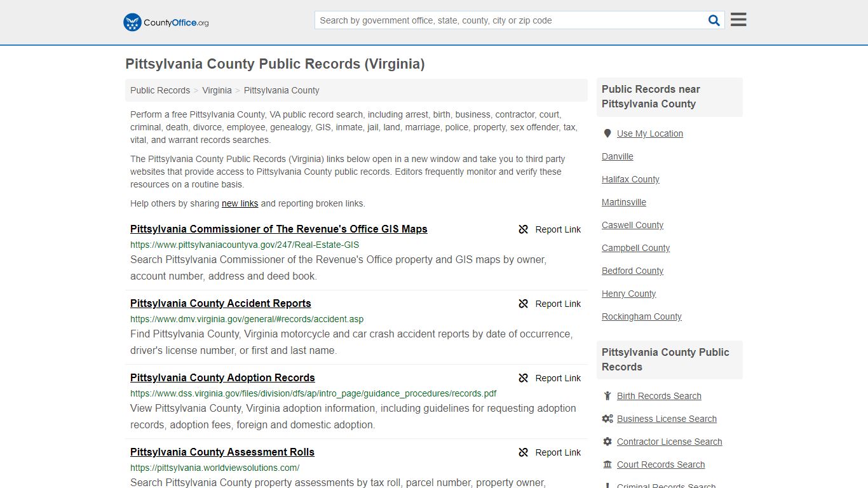Click the pittsylvaniacountyva.gov Real-Estate-GIS URL

tap(245, 245)
